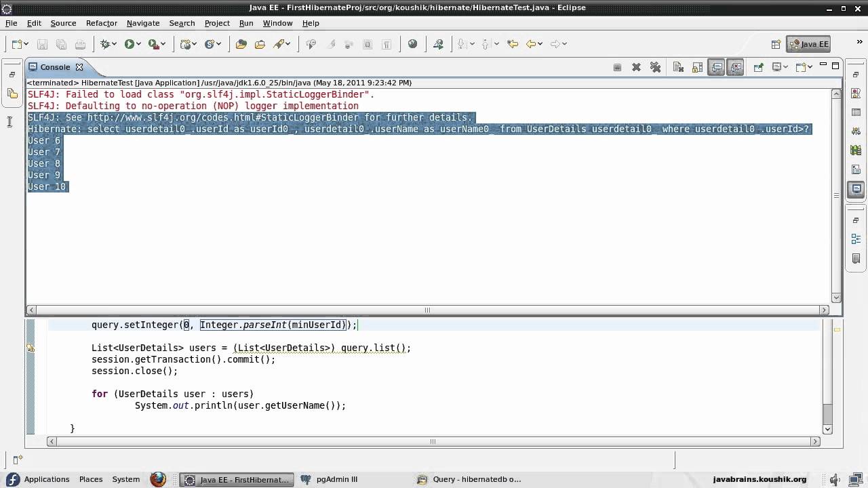This screenshot has height=488, width=868.
Task: Open the Display Selected Console dropdown
Action: (787, 67)
